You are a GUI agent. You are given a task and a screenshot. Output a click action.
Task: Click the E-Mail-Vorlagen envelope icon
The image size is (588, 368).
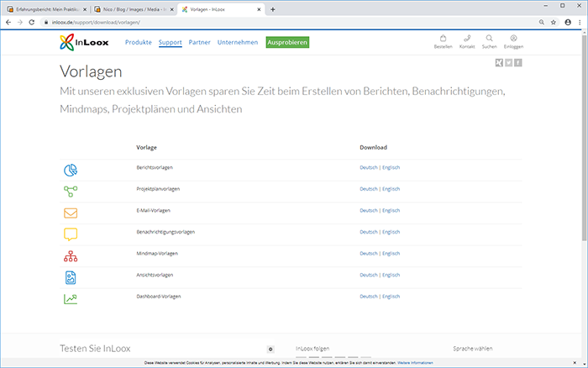coord(71,213)
